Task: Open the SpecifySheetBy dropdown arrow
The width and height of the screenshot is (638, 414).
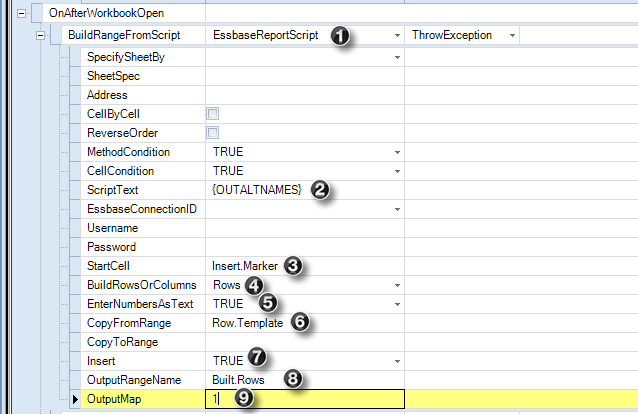Action: coord(397,57)
